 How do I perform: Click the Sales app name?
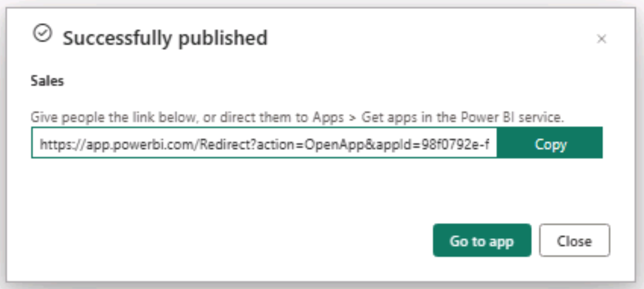coord(47,81)
